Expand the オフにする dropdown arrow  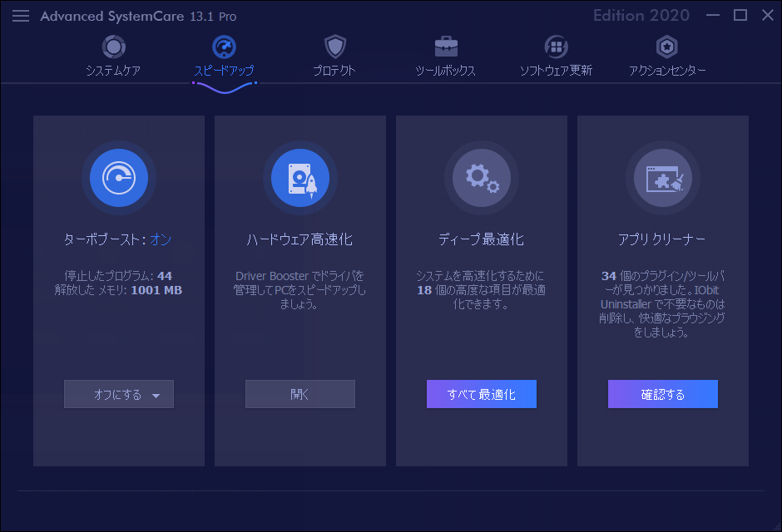tap(156, 396)
